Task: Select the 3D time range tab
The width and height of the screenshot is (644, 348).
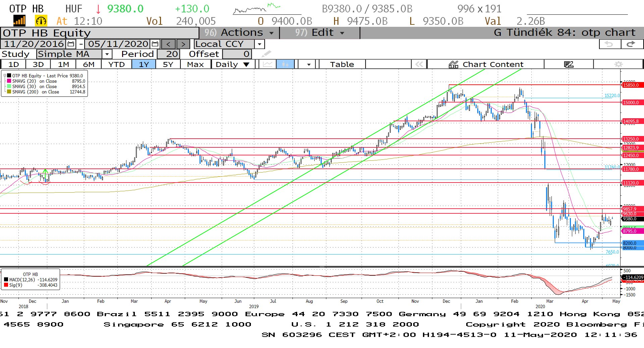Action: tap(38, 64)
